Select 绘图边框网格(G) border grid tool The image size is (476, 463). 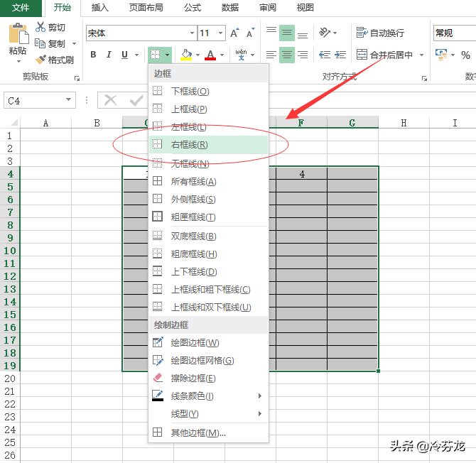(209, 361)
